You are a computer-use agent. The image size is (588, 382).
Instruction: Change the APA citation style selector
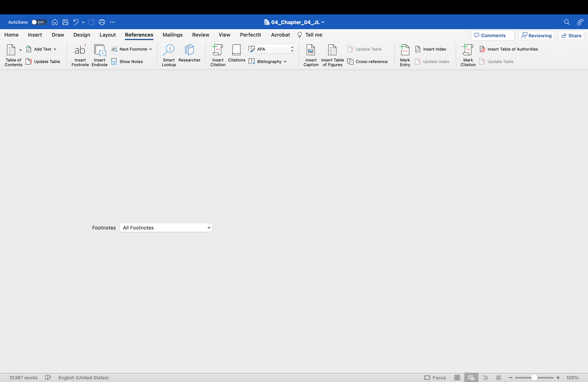(275, 49)
